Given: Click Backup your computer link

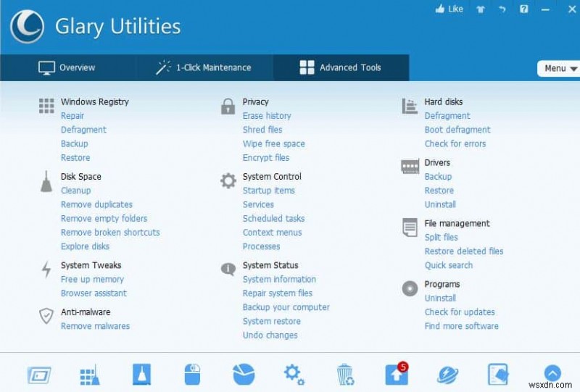Looking at the screenshot, I should point(286,307).
